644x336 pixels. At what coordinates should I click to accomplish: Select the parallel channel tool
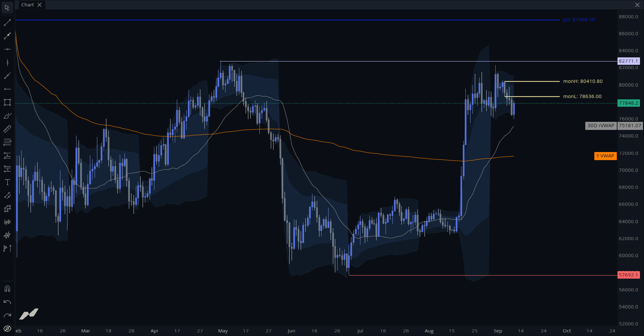pyautogui.click(x=7, y=195)
